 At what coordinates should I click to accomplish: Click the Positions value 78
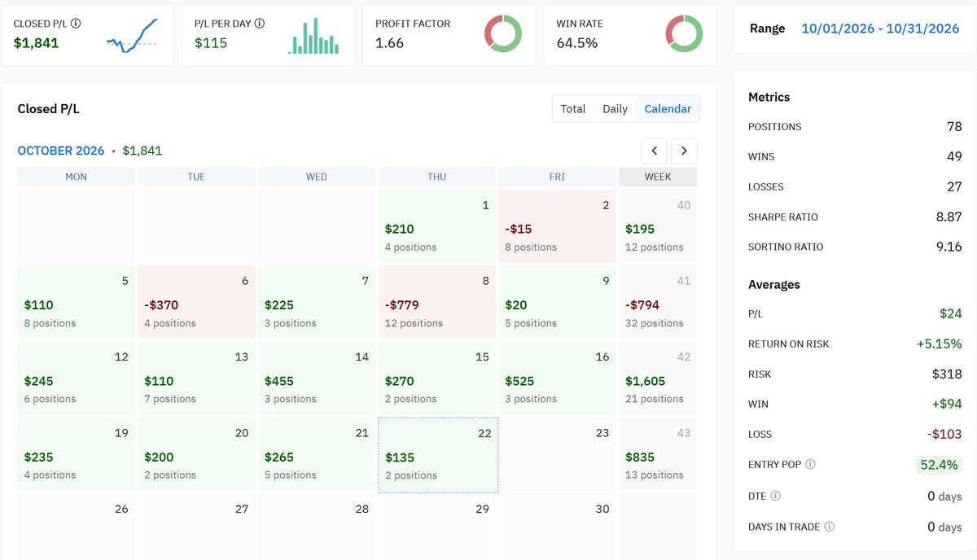(x=954, y=126)
